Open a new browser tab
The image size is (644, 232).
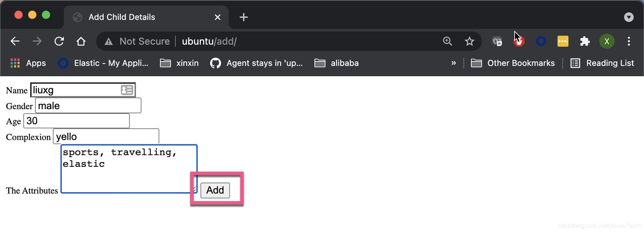pos(243,17)
